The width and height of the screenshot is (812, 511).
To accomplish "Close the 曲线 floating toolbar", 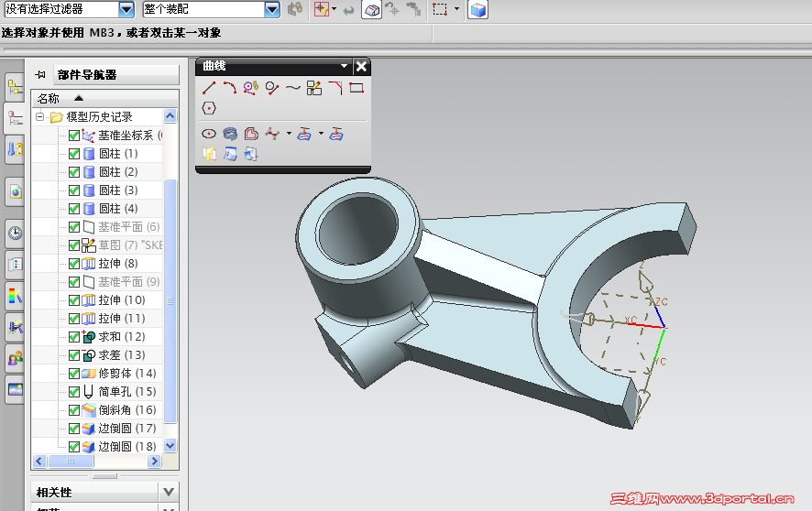I will 361,66.
